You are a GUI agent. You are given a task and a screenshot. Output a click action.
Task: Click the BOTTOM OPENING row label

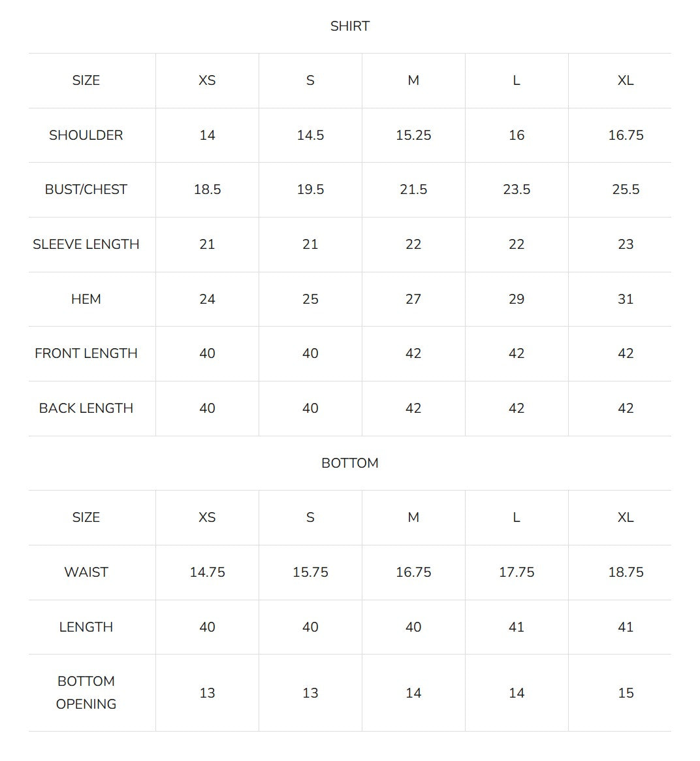[86, 692]
